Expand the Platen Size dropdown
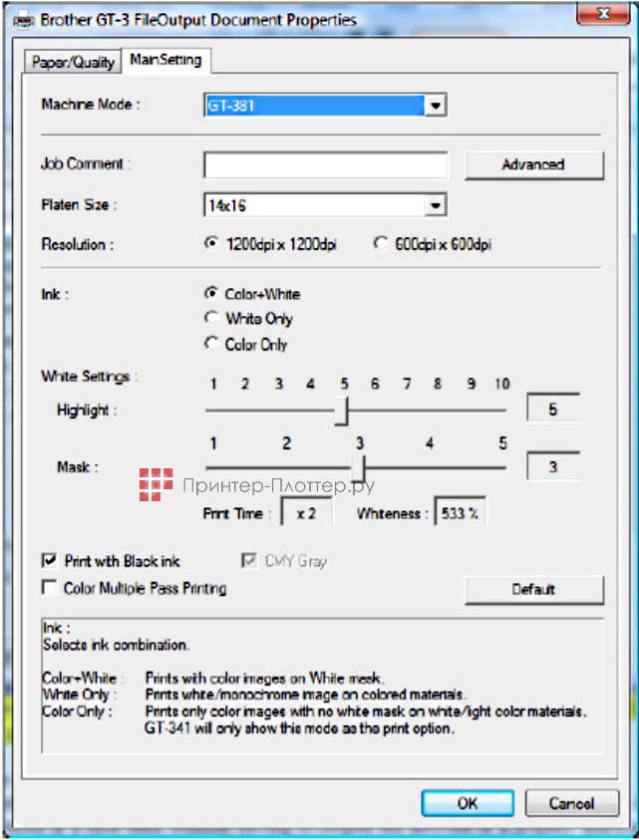The height and width of the screenshot is (840, 639). click(x=435, y=204)
